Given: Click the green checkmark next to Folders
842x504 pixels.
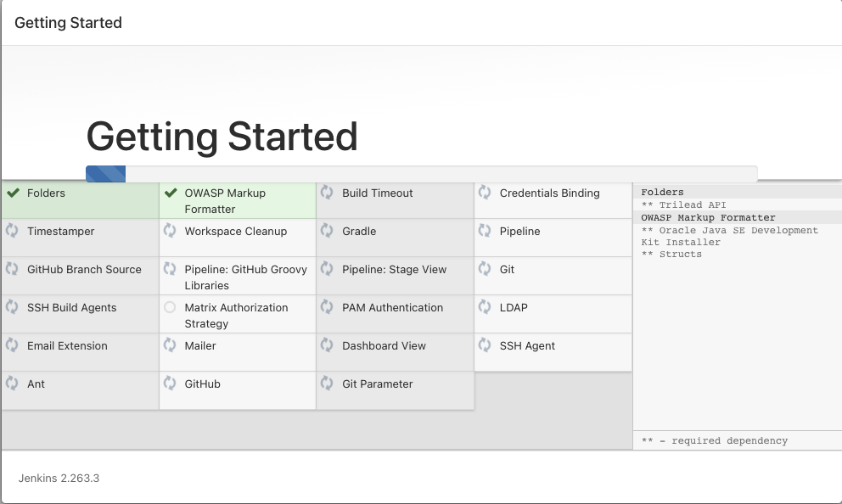Looking at the screenshot, I should point(13,193).
